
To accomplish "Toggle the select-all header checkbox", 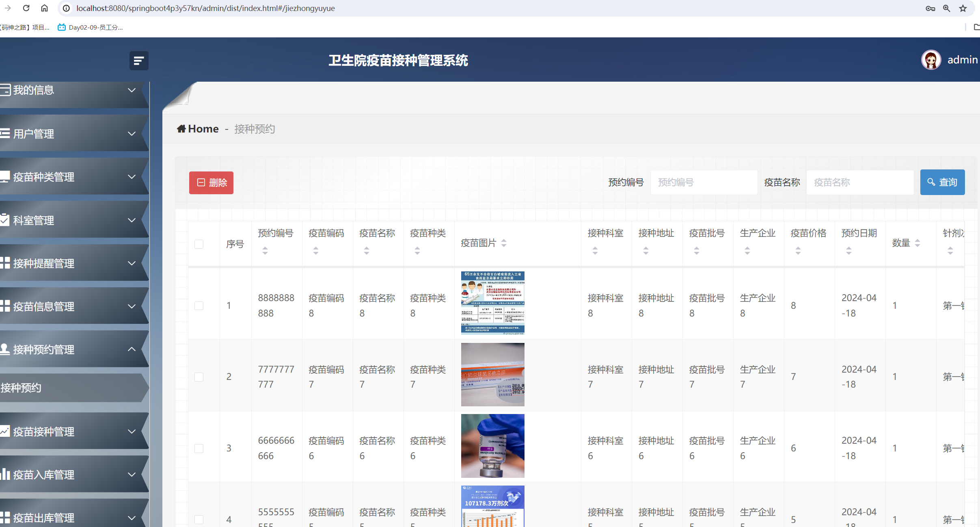I will click(x=199, y=244).
